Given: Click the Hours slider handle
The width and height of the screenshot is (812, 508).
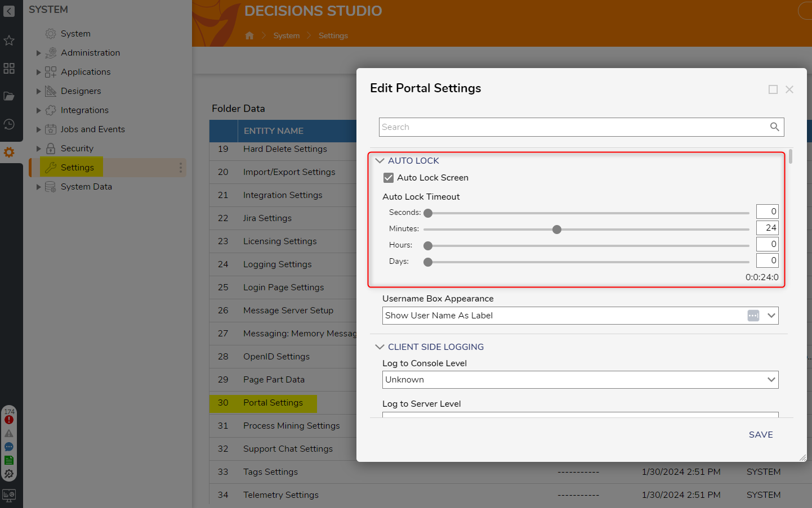Looking at the screenshot, I should [x=428, y=246].
